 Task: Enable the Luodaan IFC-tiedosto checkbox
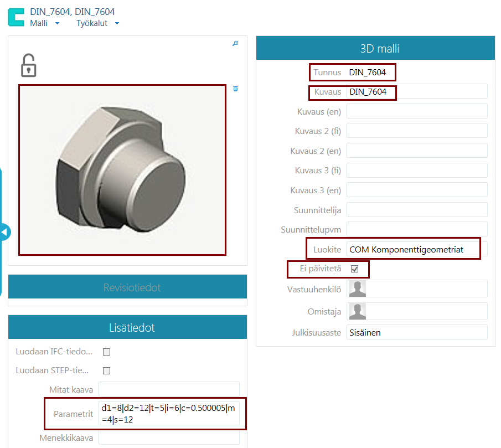[x=107, y=352]
